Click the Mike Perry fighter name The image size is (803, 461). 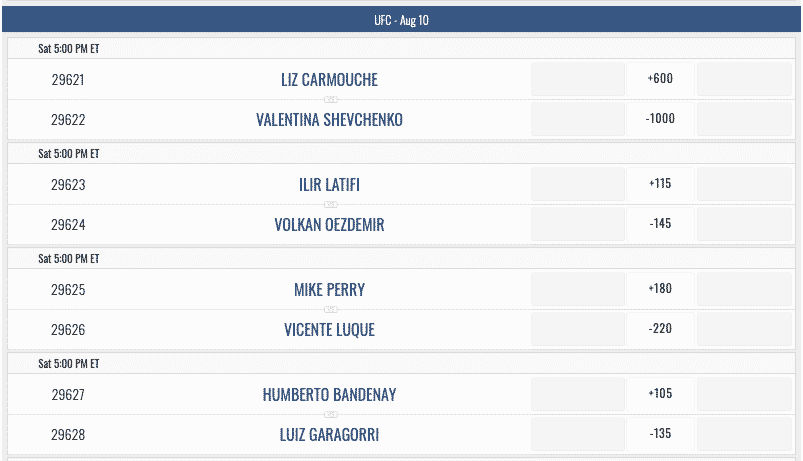tap(329, 290)
